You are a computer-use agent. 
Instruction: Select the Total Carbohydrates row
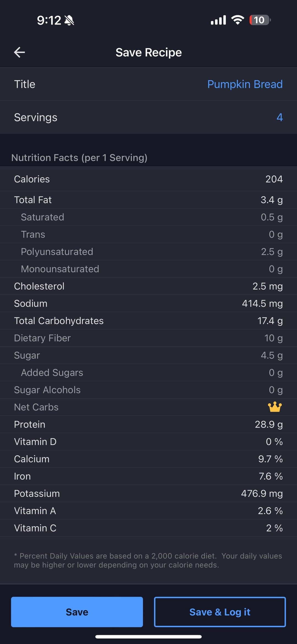tap(148, 321)
